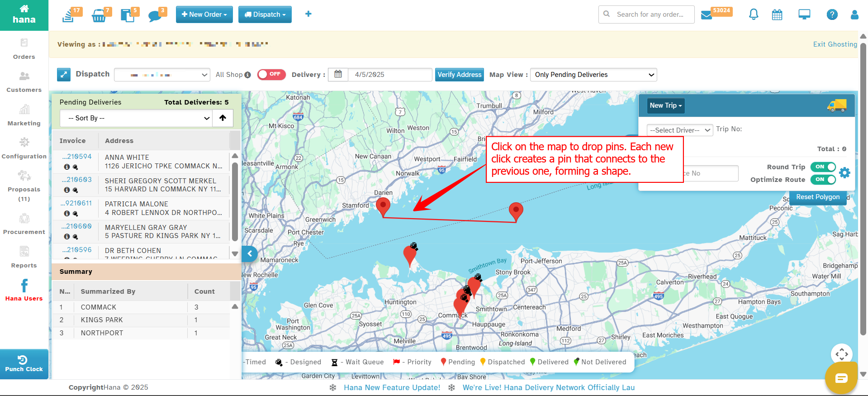The height and width of the screenshot is (396, 868).
Task: Expand the dispatch view fullscreen icon
Action: pyautogui.click(x=64, y=75)
